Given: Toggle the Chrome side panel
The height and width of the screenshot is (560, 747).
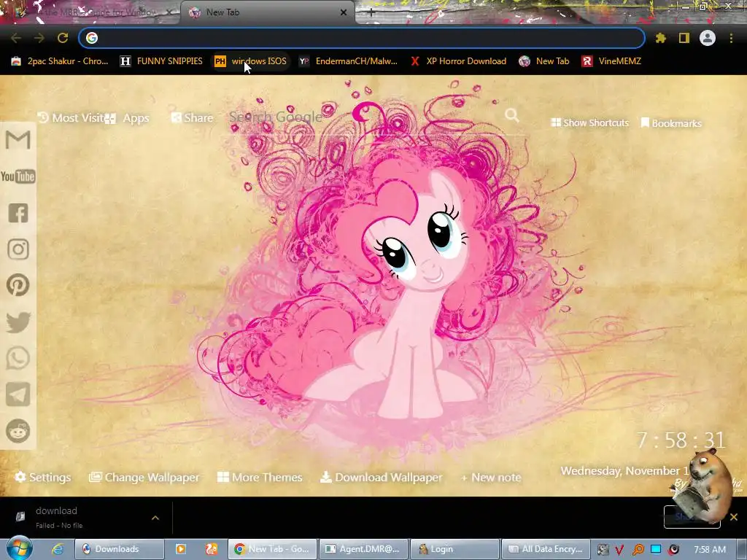Looking at the screenshot, I should 684,38.
